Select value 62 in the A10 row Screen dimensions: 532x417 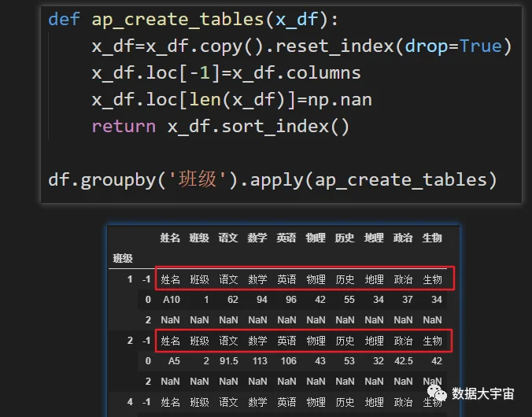(233, 300)
